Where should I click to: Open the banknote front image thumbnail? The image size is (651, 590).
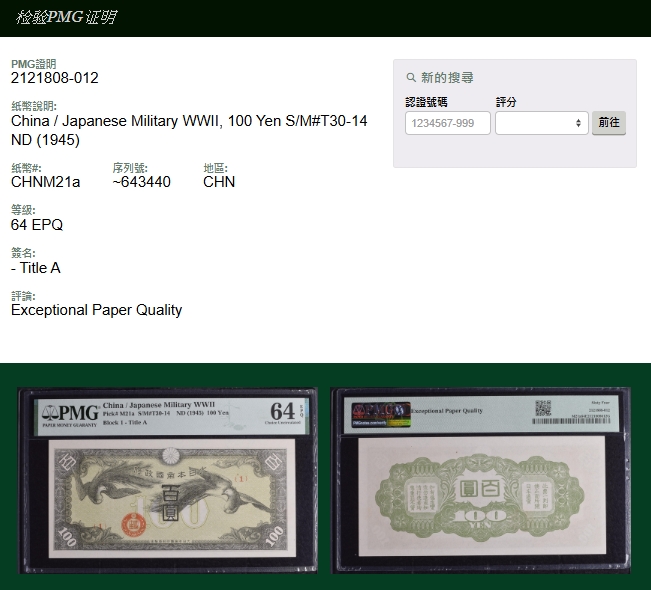coord(167,481)
